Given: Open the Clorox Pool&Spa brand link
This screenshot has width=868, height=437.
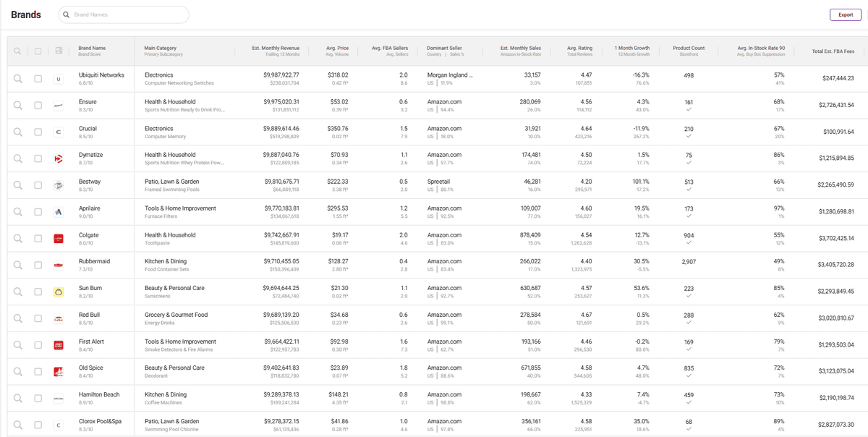Looking at the screenshot, I should tap(101, 422).
